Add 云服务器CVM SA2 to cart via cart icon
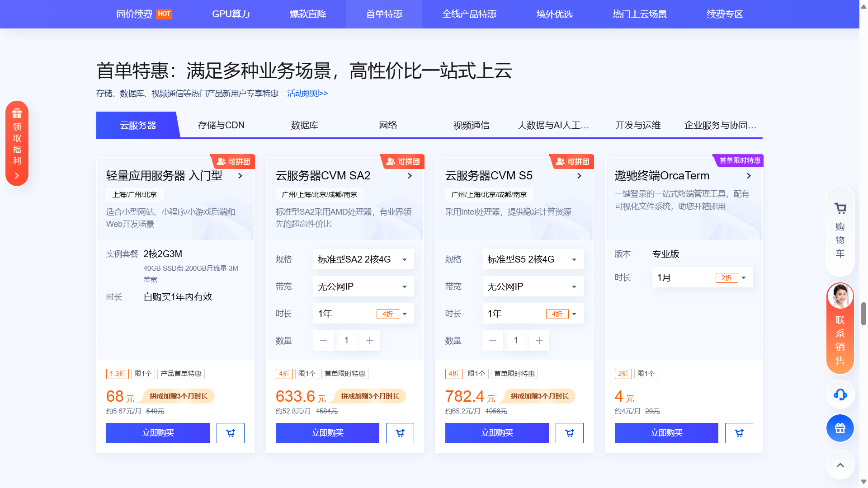 tap(400, 433)
